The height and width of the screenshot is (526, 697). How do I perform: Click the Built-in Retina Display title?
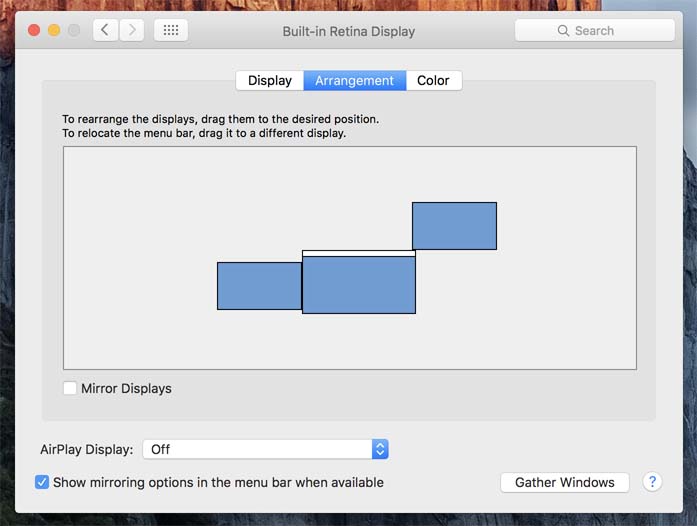(x=349, y=31)
